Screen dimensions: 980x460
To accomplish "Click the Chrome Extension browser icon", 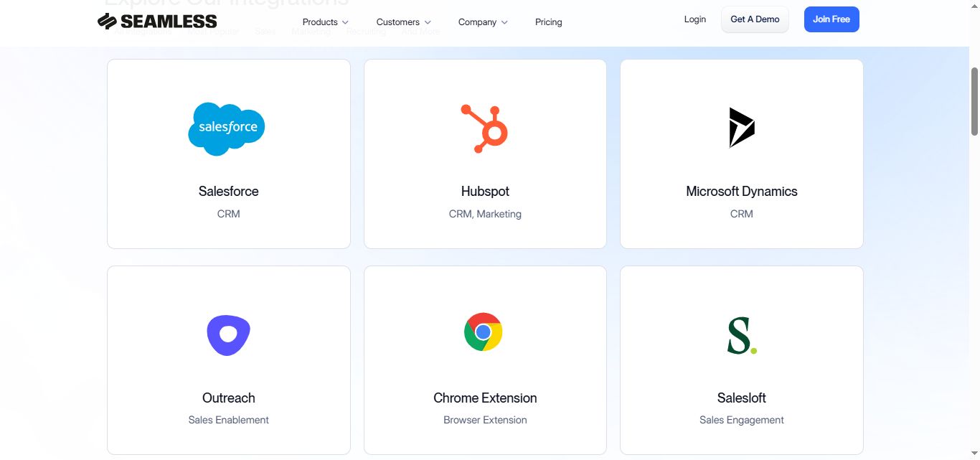I will click(484, 332).
